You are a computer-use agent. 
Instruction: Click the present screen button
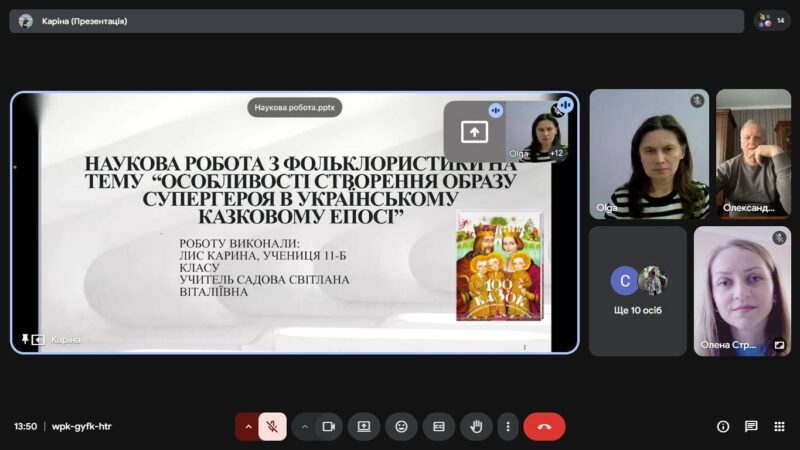364,427
